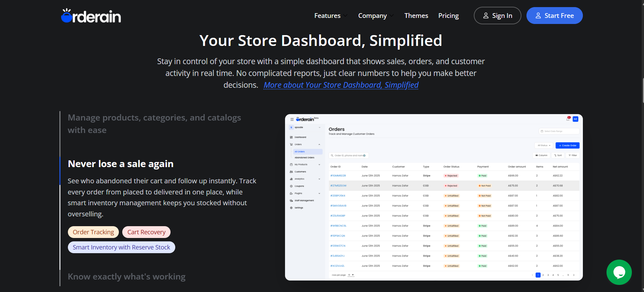Open the rows per page dropdown in preview
This screenshot has height=292, width=644.
pos(351,275)
